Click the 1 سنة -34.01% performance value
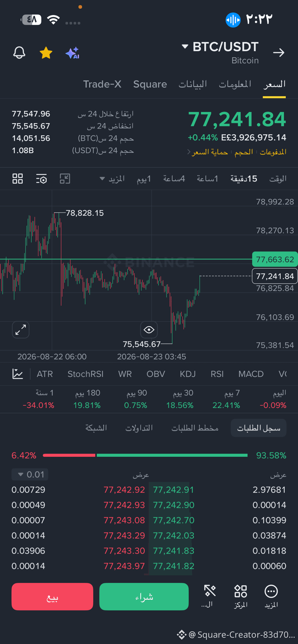The image size is (298, 644). [x=39, y=405]
